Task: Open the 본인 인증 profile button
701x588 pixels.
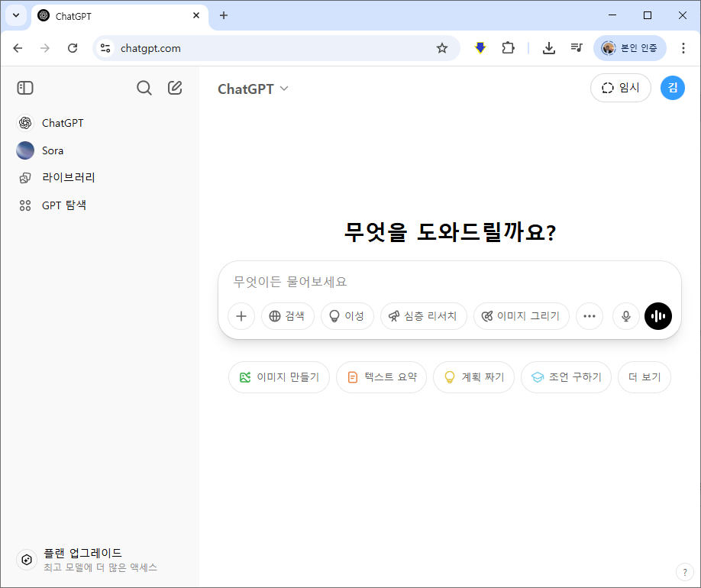Action: pos(630,48)
